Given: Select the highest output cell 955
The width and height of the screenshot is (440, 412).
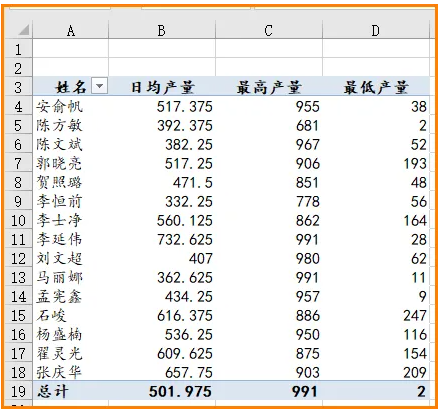Looking at the screenshot, I should tap(269, 106).
